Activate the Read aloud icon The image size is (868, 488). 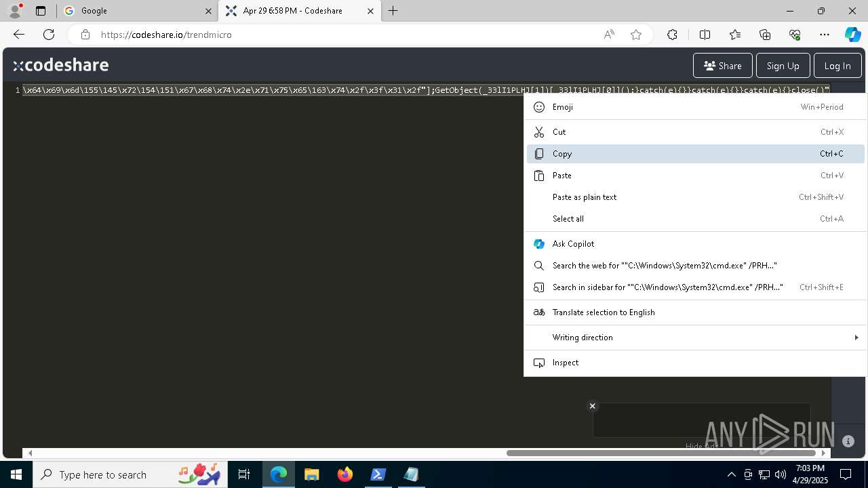pos(609,35)
